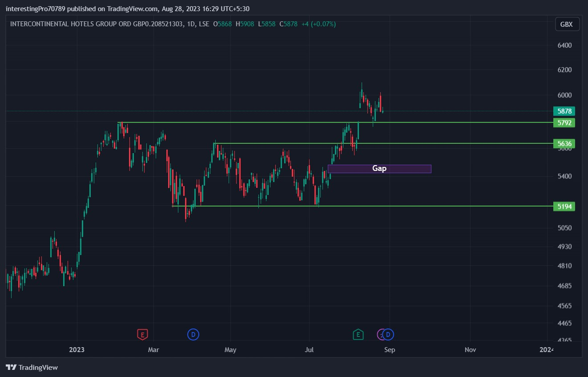Click the May time axis label
Image resolution: width=588 pixels, height=377 pixels.
pos(230,350)
